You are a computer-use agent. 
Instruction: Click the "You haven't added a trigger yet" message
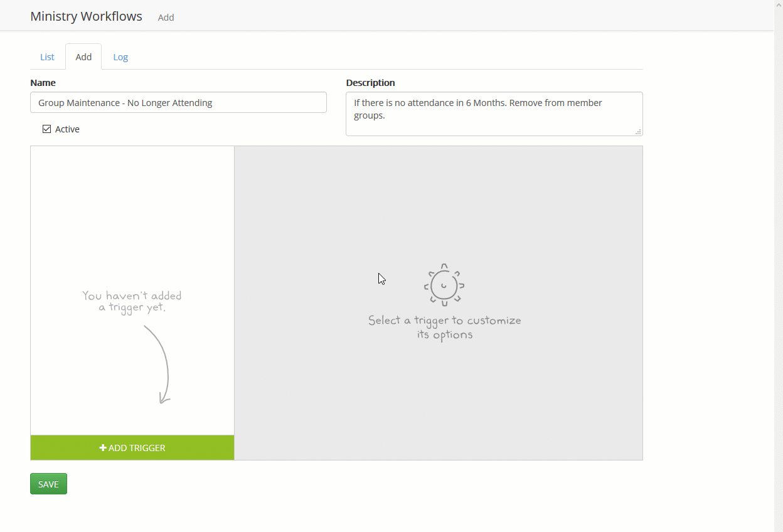coord(132,301)
